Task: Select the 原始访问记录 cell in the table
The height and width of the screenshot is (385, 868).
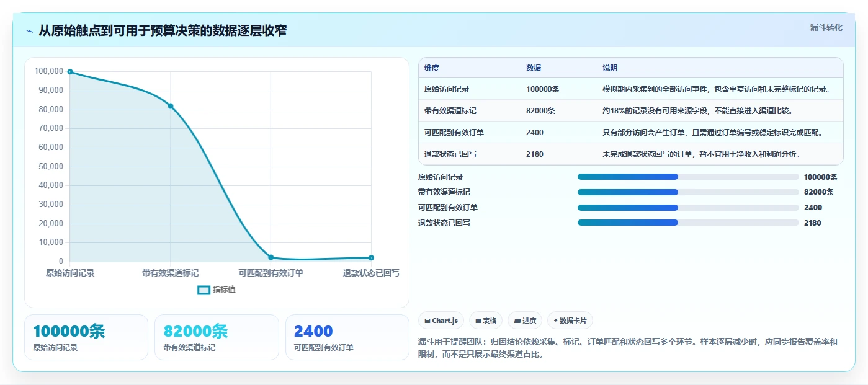Action: (x=447, y=89)
